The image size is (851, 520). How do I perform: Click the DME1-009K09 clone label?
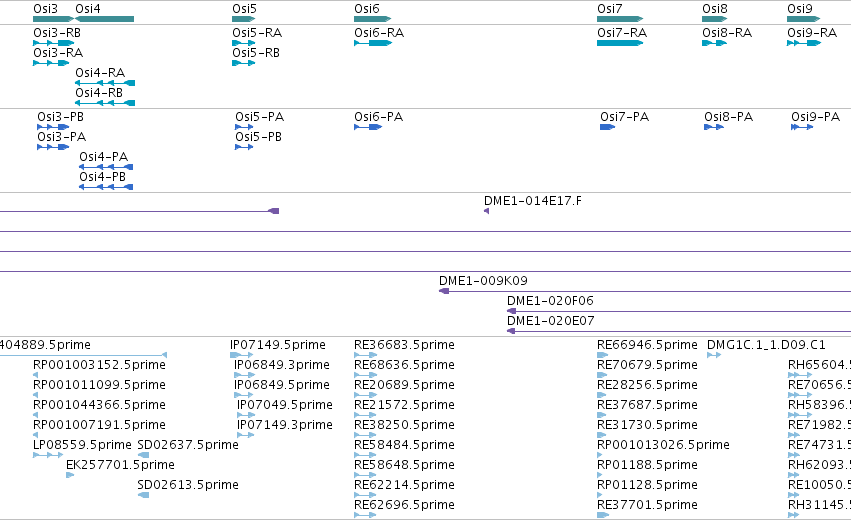point(483,281)
